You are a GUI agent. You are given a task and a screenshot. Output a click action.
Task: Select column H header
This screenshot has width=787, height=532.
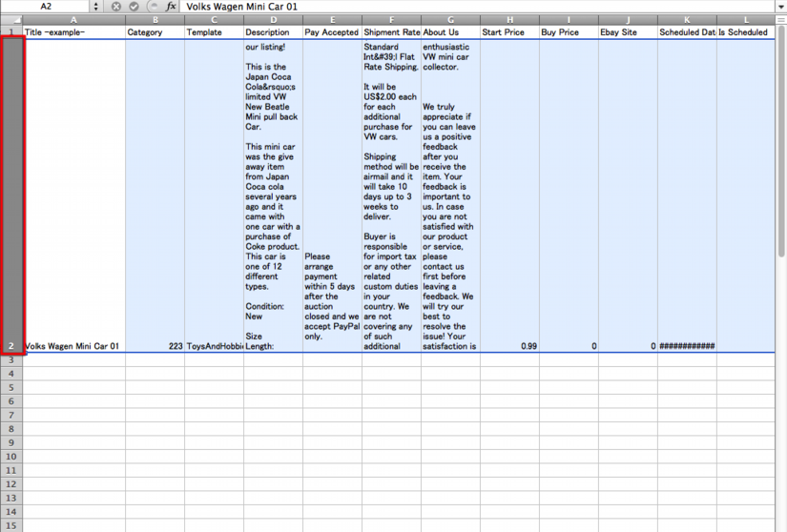point(509,19)
